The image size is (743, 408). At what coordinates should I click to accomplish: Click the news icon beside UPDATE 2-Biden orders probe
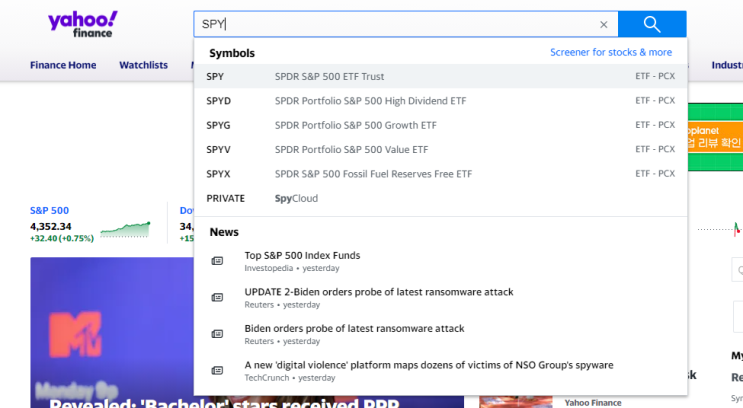pyautogui.click(x=217, y=297)
